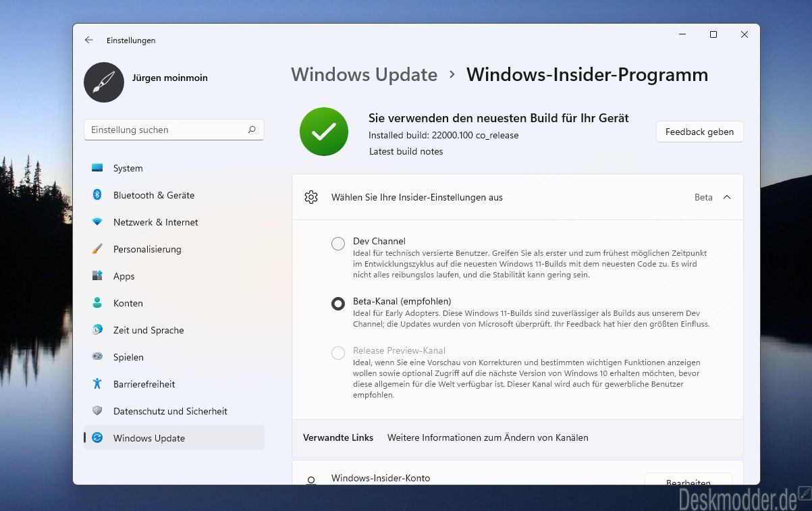
Task: Select the Beta-Kanal (empfohlen) radio button
Action: [338, 304]
